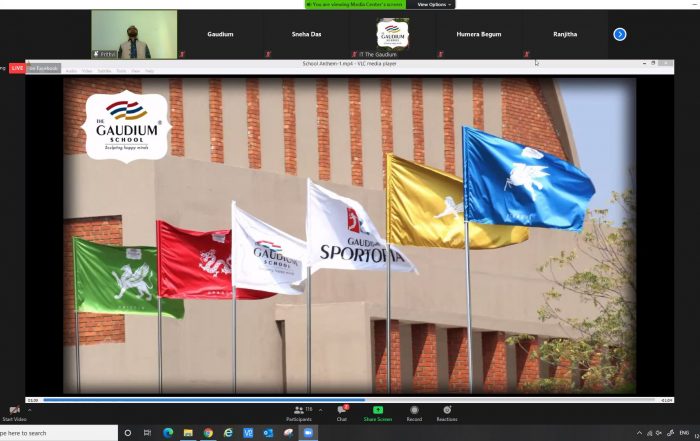Screen dimensions: 700x441
Task: Click the muted mic icon on Gaudium tile
Action: click(x=182, y=54)
